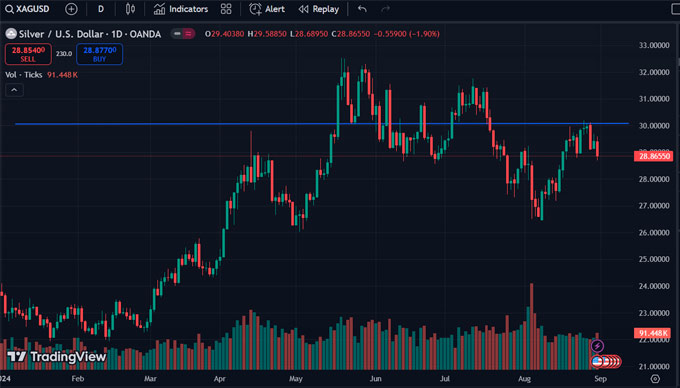Buy at 28.87700
The width and height of the screenshot is (680, 388).
pos(99,54)
